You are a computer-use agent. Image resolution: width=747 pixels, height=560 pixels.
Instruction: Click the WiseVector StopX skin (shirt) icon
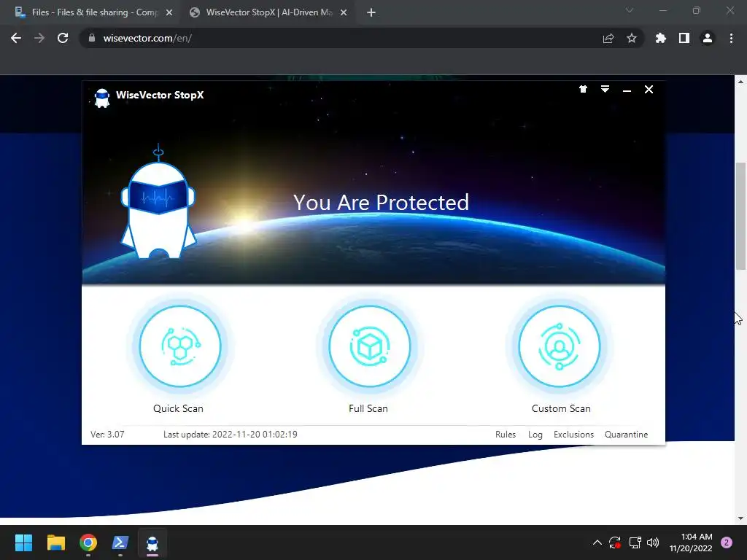click(583, 89)
